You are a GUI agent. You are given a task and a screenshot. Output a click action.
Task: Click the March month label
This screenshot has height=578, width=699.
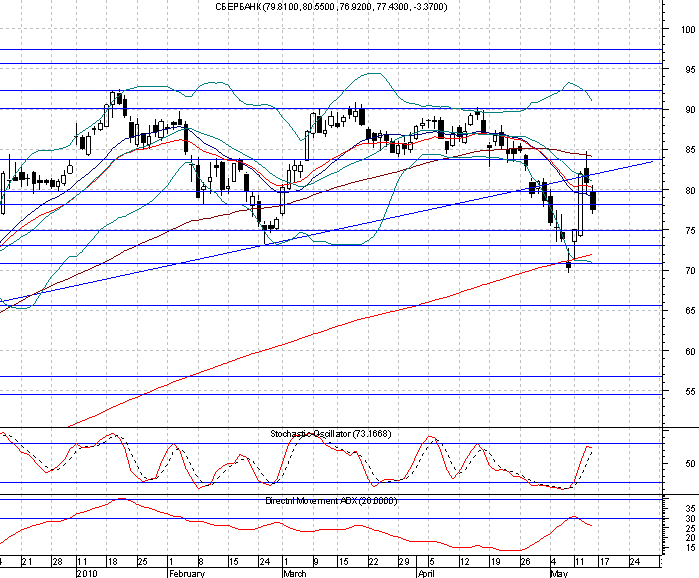295,573
